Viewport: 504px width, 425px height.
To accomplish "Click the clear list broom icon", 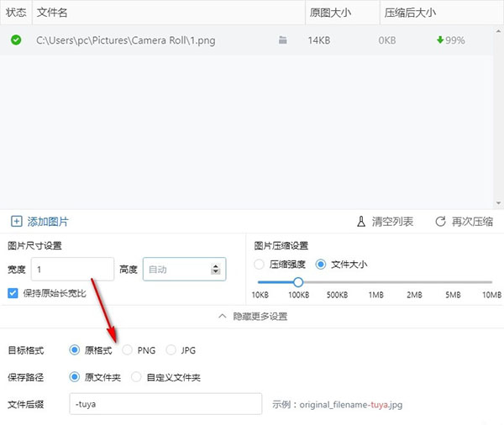I will [x=361, y=222].
